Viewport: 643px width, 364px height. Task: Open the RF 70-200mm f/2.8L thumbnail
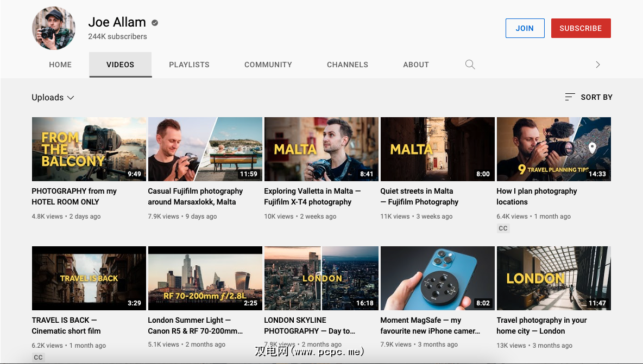point(205,278)
